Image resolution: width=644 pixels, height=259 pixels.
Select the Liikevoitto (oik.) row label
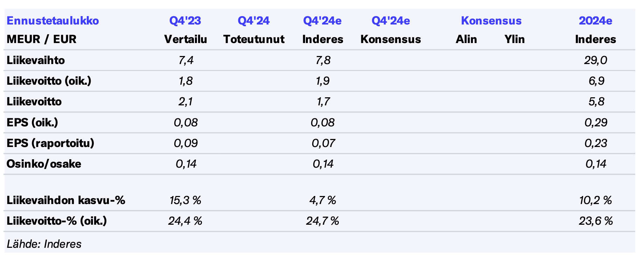point(49,81)
